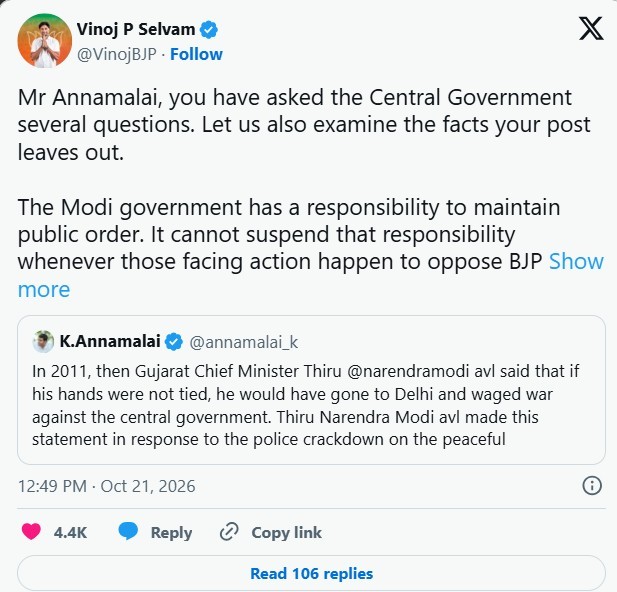Click the copy link chain icon
The image size is (617, 592).
tap(229, 532)
